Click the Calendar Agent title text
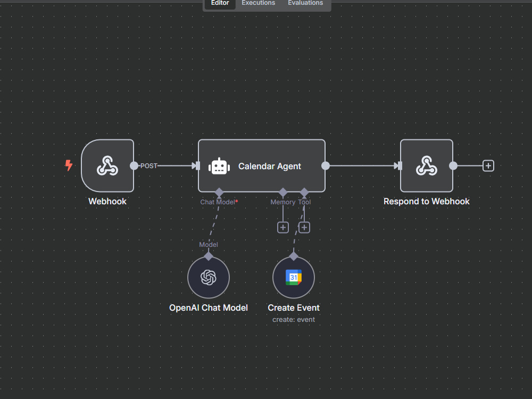This screenshot has width=532, height=399. pos(269,166)
